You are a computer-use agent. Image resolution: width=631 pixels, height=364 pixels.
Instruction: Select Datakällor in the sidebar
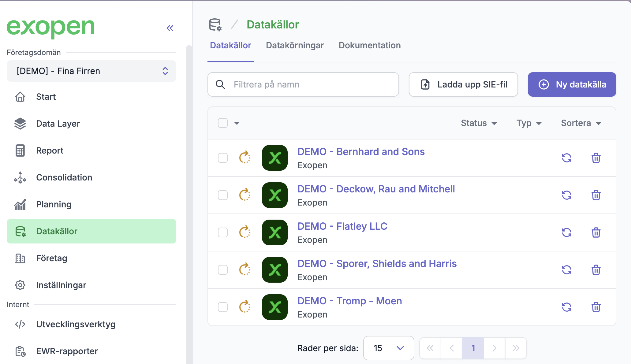[x=91, y=231]
